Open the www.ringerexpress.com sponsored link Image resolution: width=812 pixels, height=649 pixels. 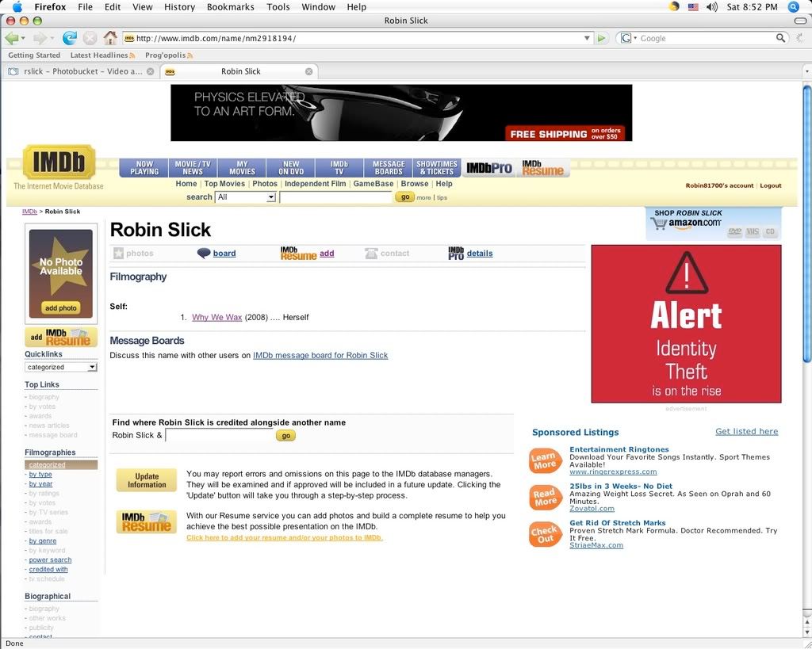pyautogui.click(x=613, y=472)
